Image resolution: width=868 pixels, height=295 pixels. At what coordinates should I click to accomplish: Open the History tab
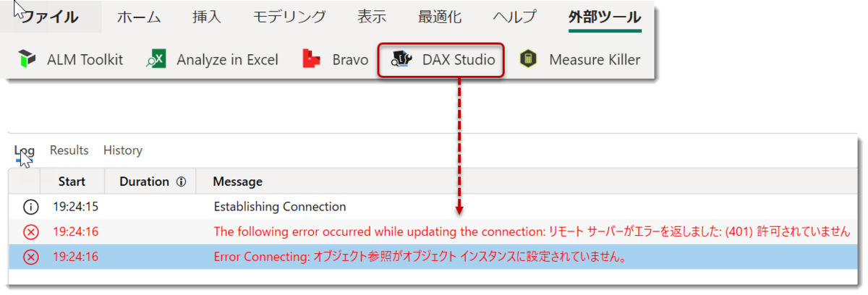tap(123, 150)
